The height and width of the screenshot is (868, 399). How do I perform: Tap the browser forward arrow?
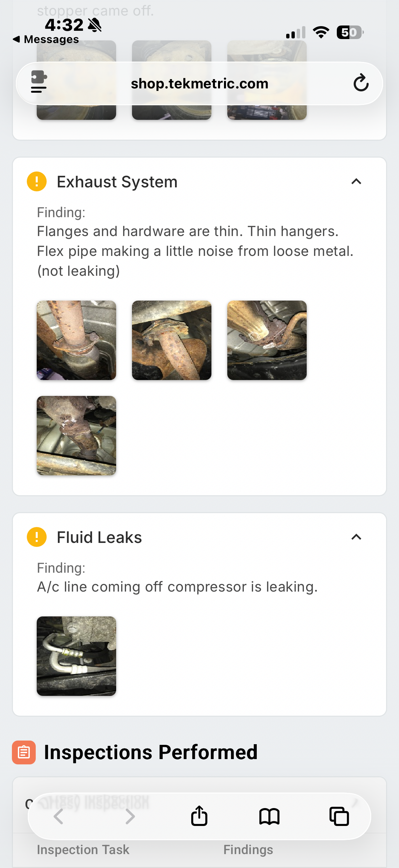pyautogui.click(x=130, y=816)
